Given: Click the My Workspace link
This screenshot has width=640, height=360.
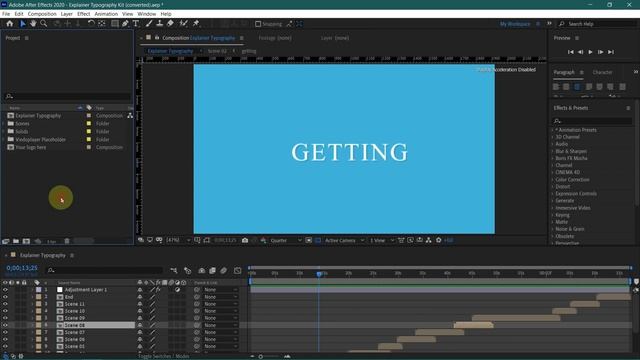Looking at the screenshot, I should [515, 24].
